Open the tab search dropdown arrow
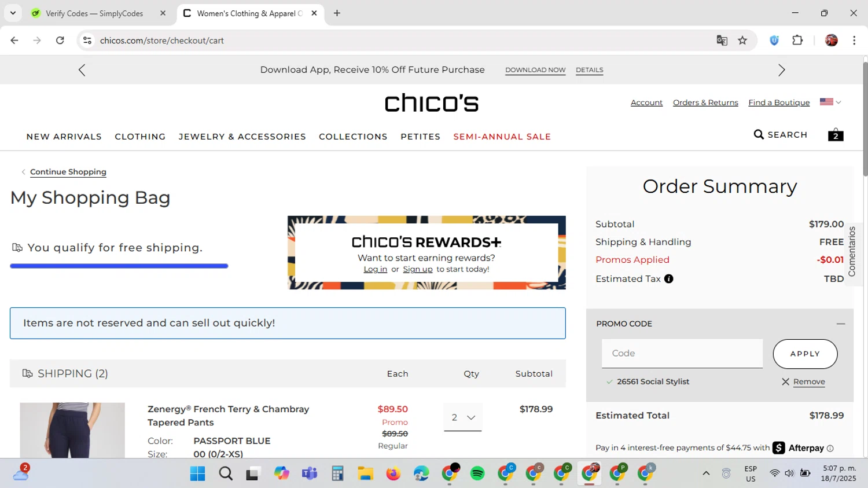The height and width of the screenshot is (488, 868). point(13,13)
